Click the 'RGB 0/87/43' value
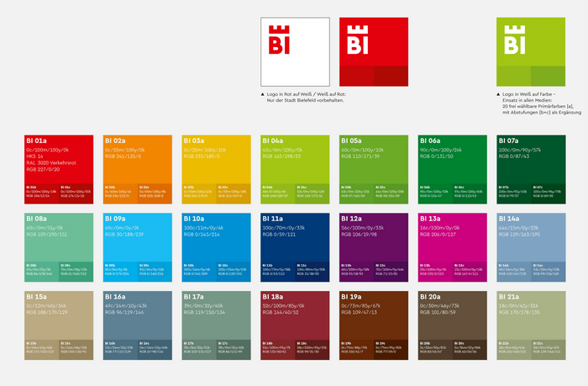The width and height of the screenshot is (588, 386). pyautogui.click(x=514, y=156)
